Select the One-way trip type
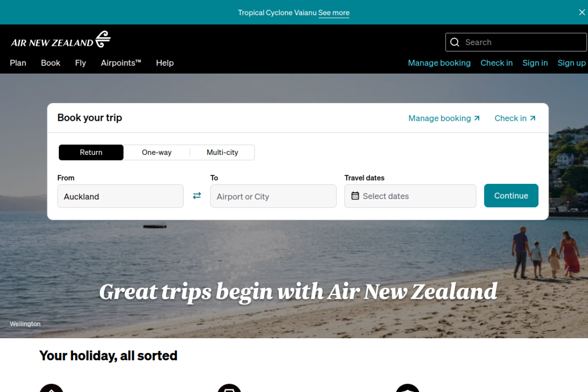588x392 pixels. (157, 153)
